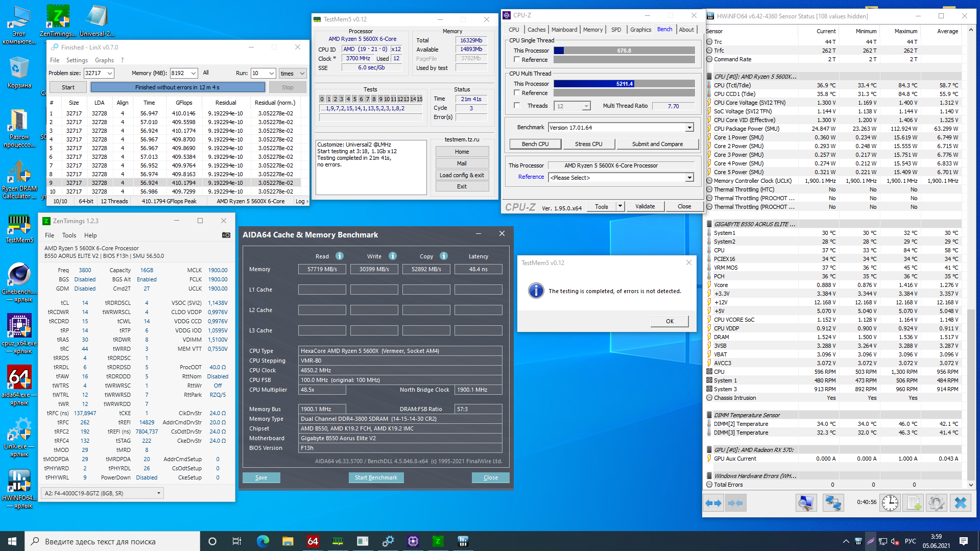
Task: Open the Log dropdown in LinX status bar
Action: tap(302, 201)
